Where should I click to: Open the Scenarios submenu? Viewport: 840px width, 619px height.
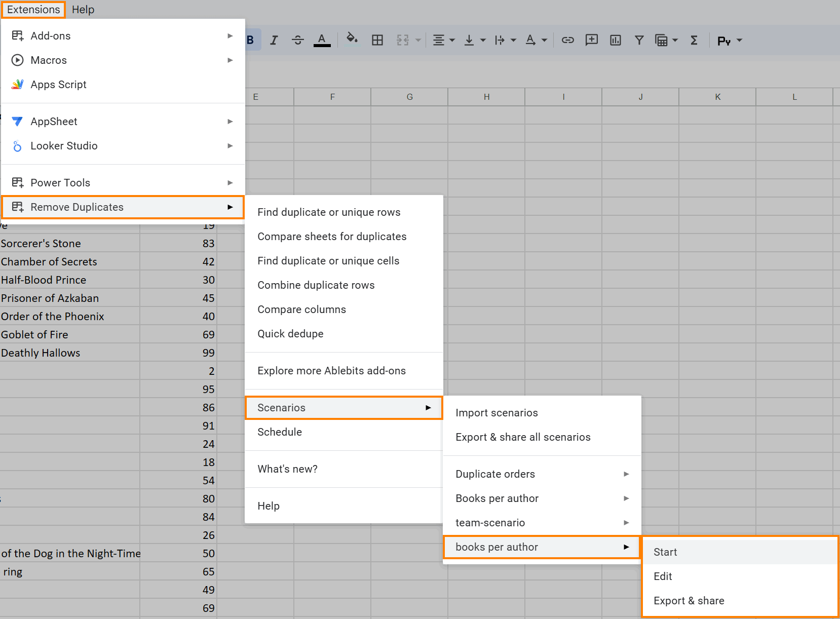(x=344, y=408)
